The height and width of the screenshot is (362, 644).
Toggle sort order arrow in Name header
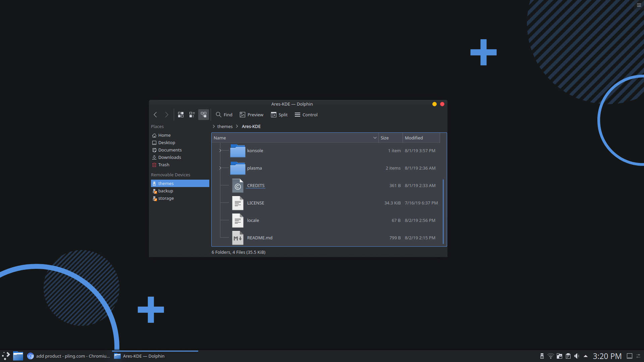click(375, 138)
